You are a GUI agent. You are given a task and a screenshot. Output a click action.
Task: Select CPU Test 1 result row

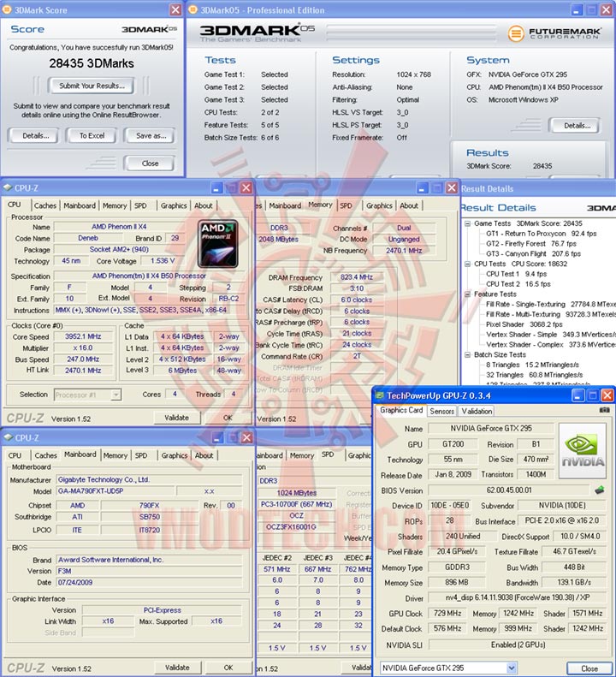pos(516,274)
